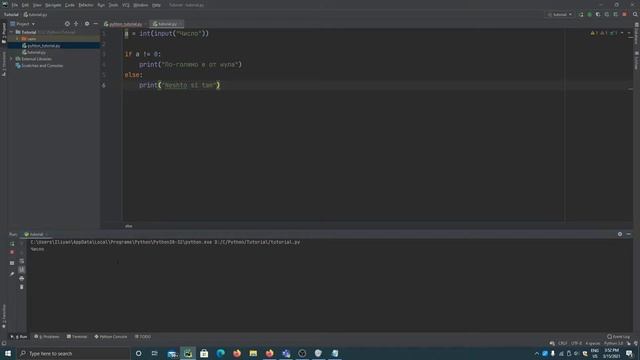Click the Restore Layout icon in Run panel

(x=12, y=263)
